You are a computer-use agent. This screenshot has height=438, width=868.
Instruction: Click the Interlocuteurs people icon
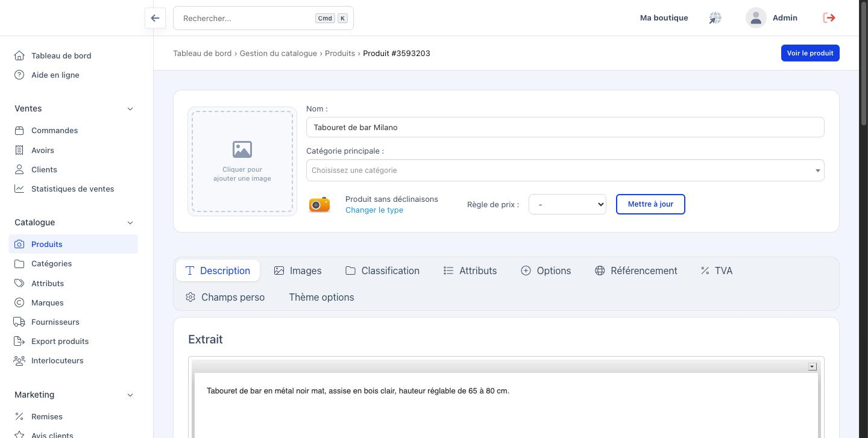[x=19, y=360]
